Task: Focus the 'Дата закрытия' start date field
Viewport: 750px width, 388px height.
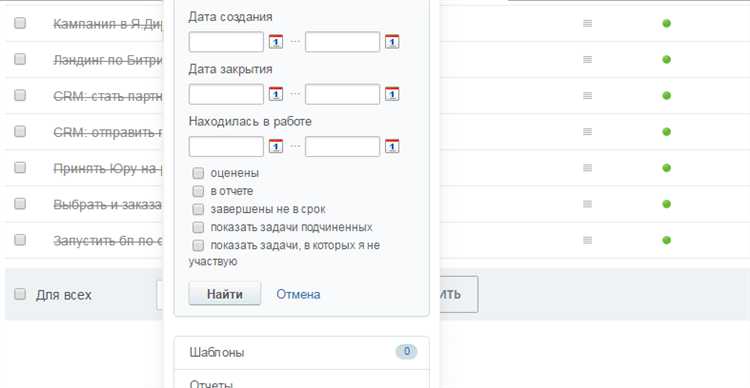Action: pyautogui.click(x=226, y=94)
